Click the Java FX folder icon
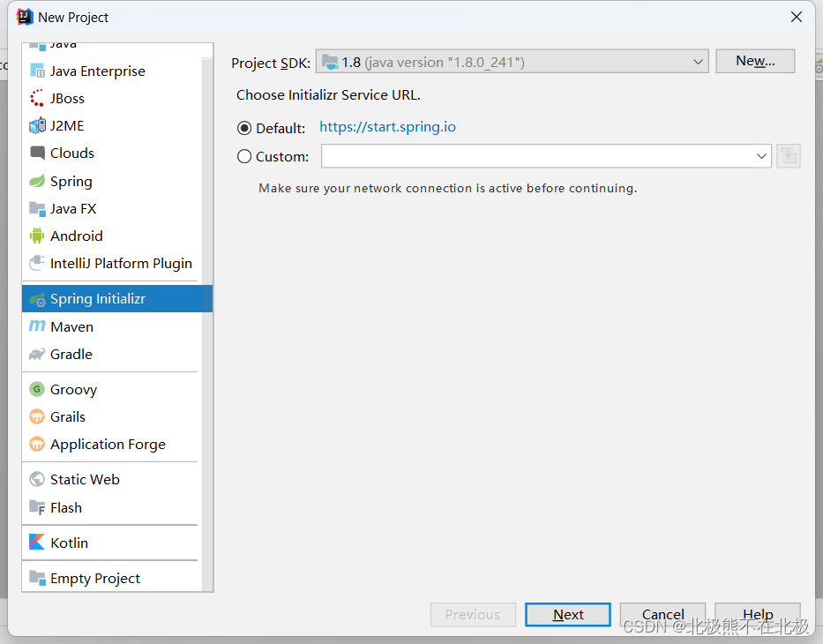Screen dimensions: 823x644 [x=37, y=208]
